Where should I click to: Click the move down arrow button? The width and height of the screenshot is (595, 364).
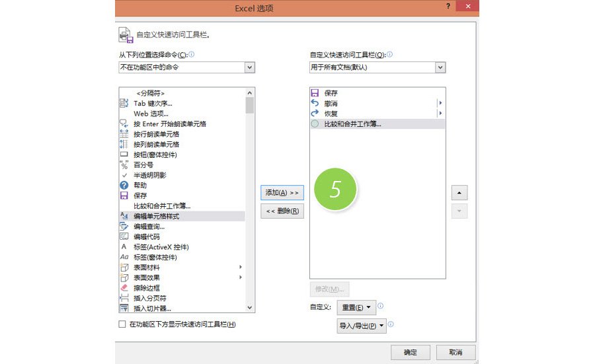(x=459, y=211)
